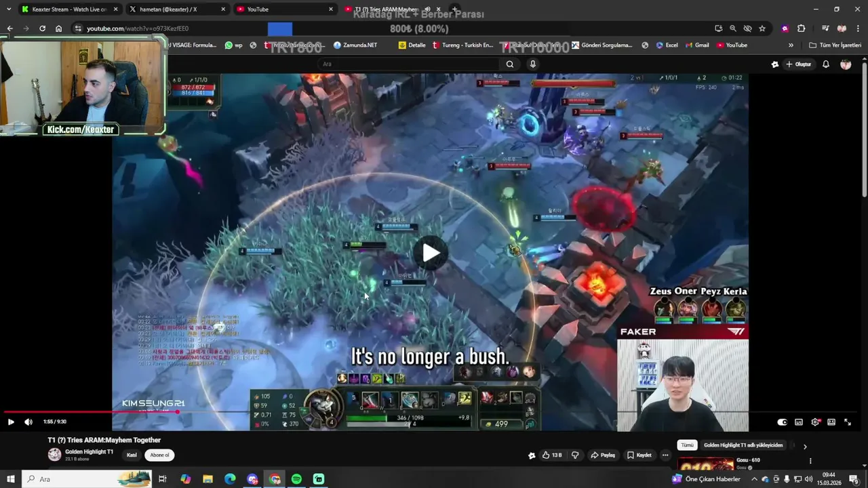Switch to Keaxter Stream browser tab
Image resolution: width=868 pixels, height=488 pixels.
[x=70, y=9]
